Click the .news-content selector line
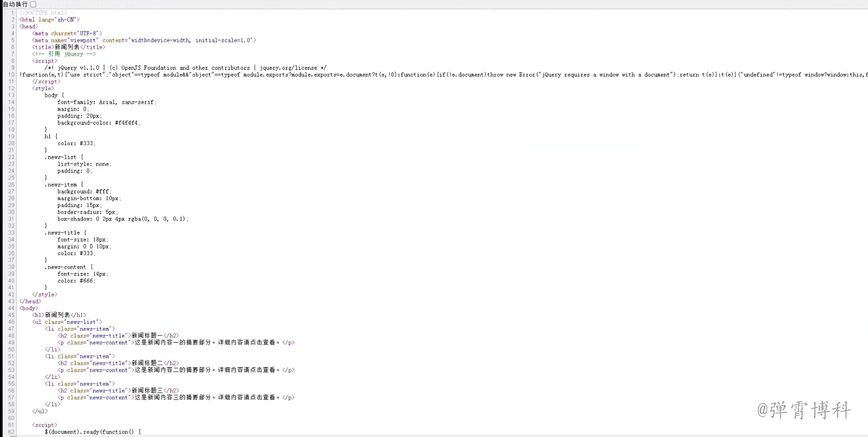Viewport: 868px width, 437px height. pos(69,267)
